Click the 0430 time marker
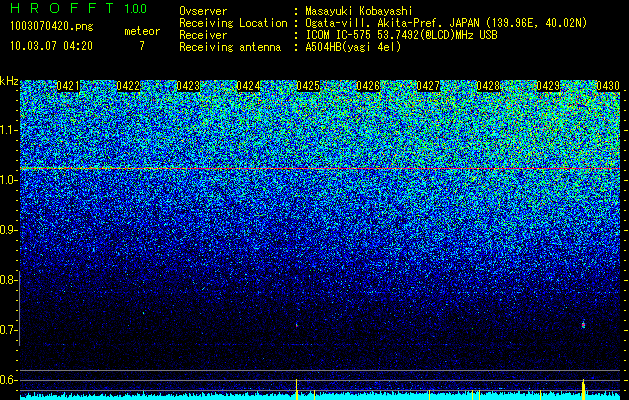 [608, 86]
